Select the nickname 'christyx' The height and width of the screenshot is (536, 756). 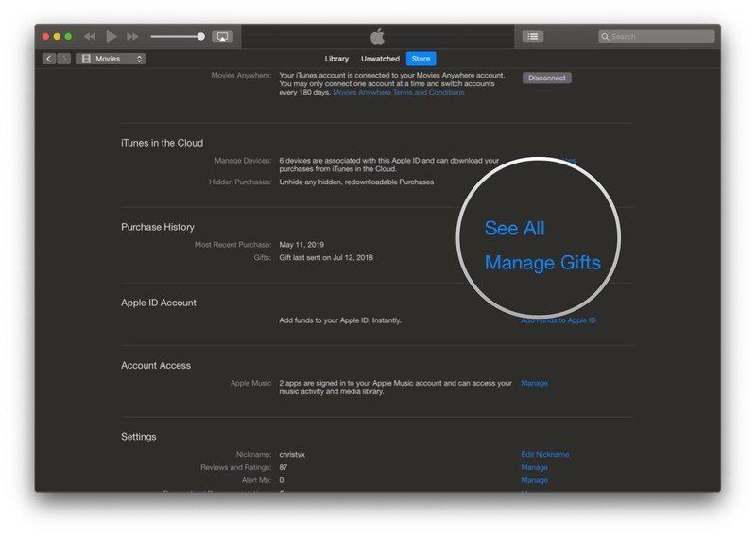(292, 455)
